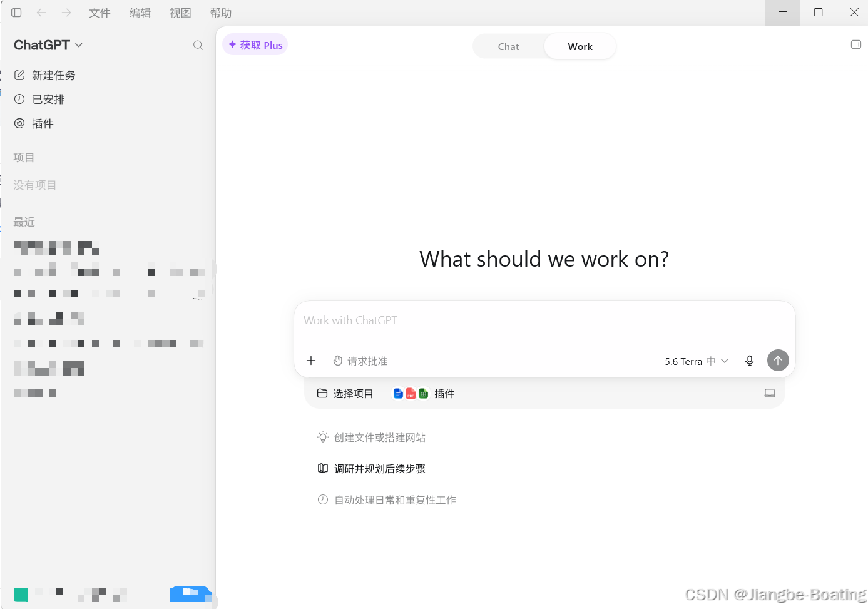The width and height of the screenshot is (868, 609).
Task: Go forward with the right arrow
Action: pos(66,13)
